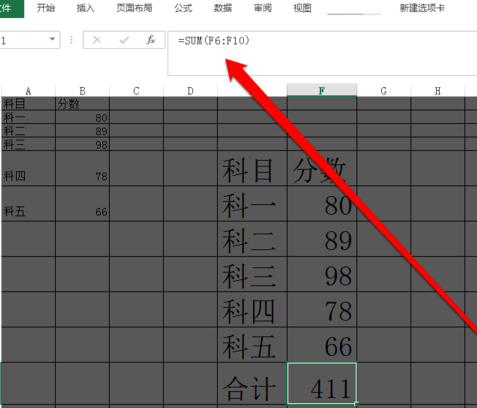This screenshot has width=477, height=408.
Task: Click small value 98 in column B
Action: coord(82,144)
